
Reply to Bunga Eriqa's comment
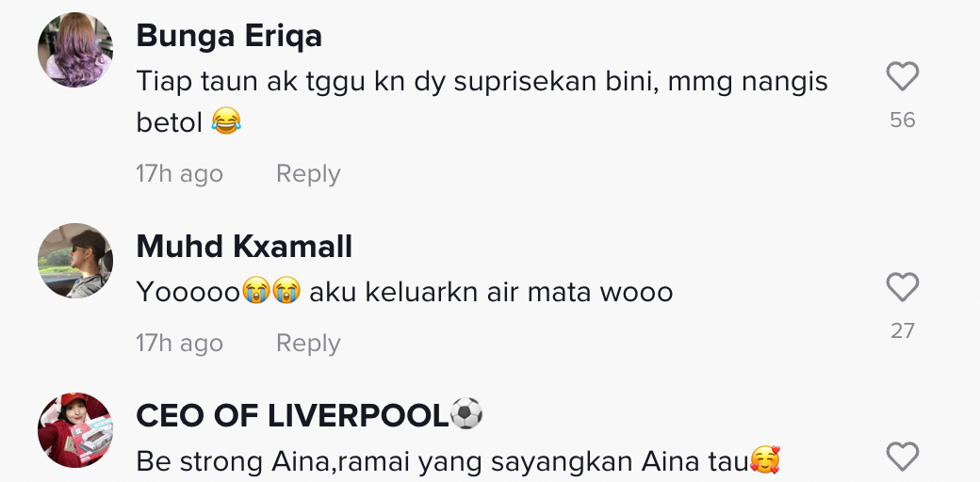click(x=308, y=173)
